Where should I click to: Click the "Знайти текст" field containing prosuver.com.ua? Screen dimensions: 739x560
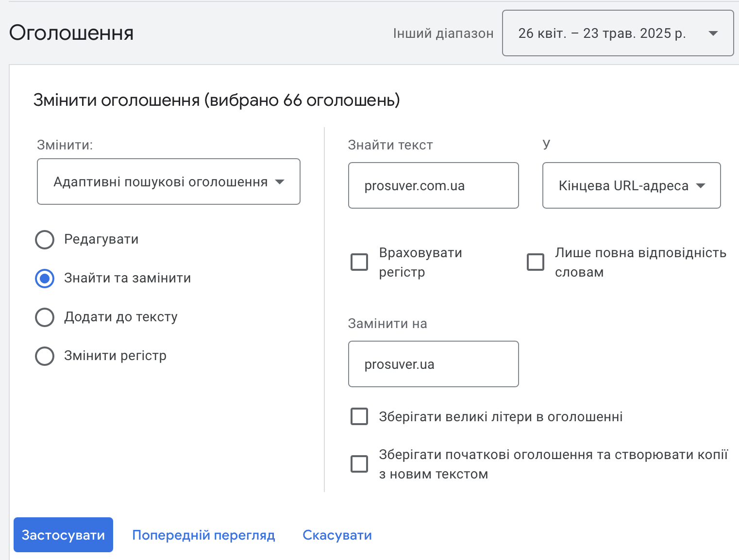[433, 185]
